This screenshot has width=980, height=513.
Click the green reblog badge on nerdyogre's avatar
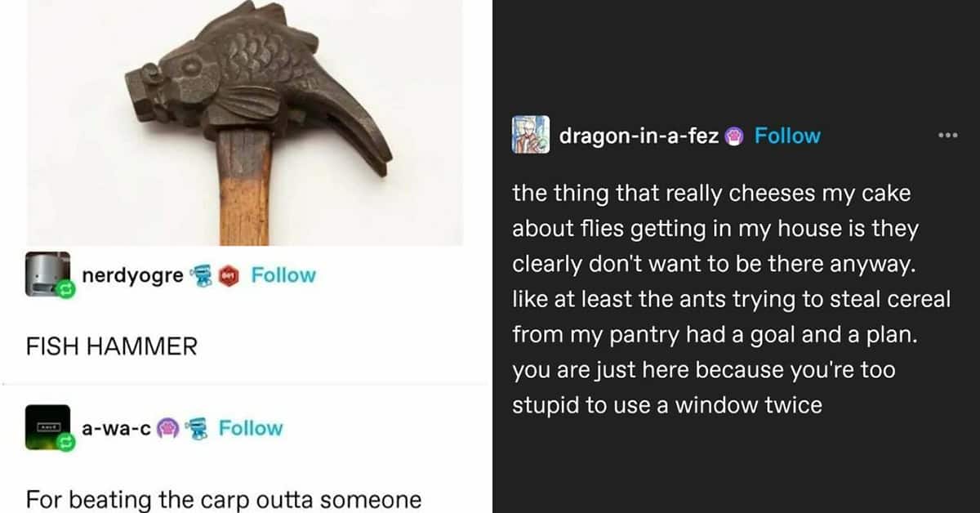point(66,288)
